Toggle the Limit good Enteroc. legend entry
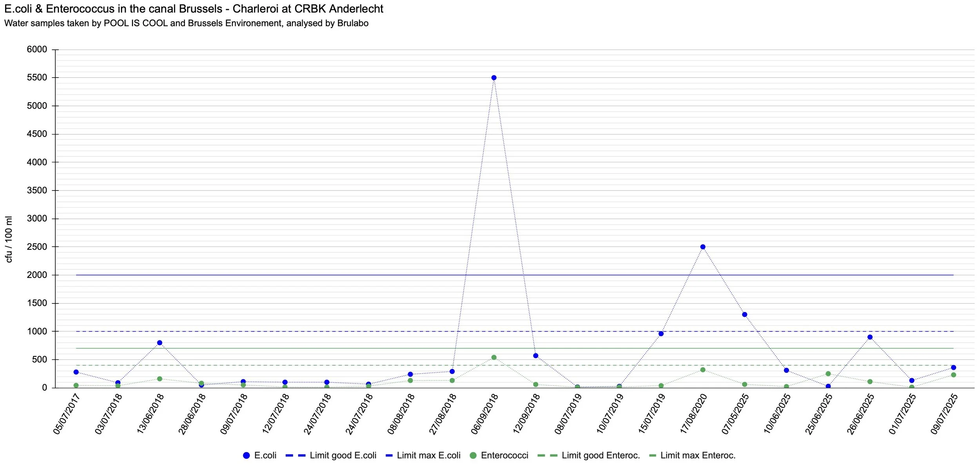 pos(589,455)
